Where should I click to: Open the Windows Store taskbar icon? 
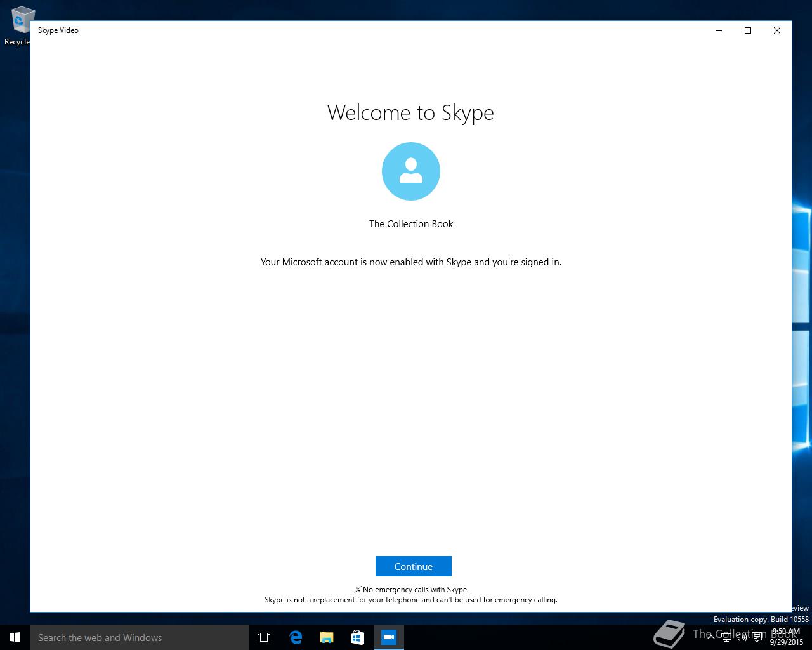(x=358, y=637)
